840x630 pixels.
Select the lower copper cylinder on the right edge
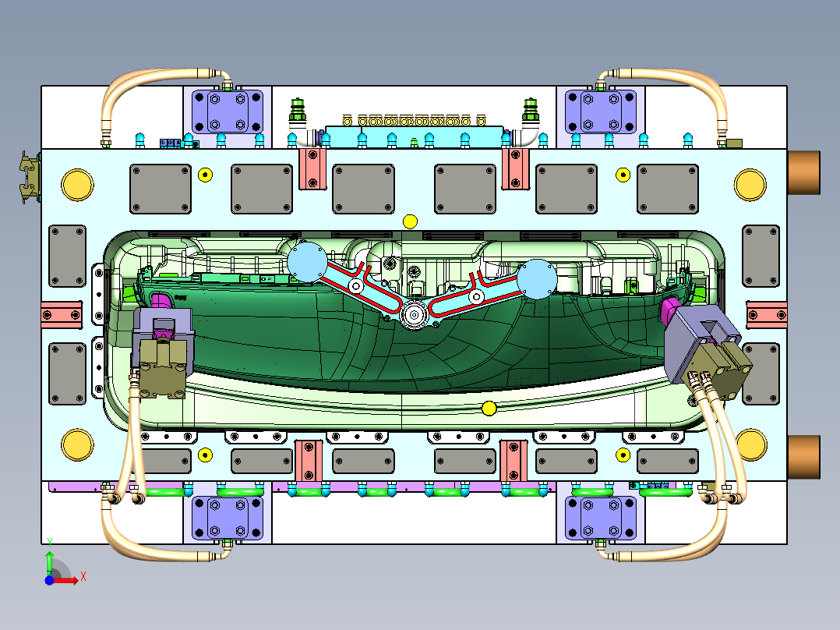tap(803, 457)
